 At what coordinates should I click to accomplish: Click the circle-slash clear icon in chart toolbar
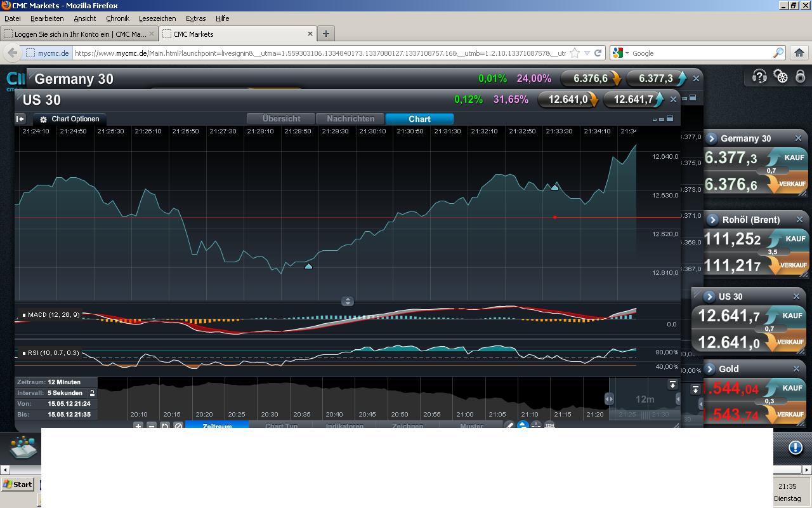pyautogui.click(x=178, y=426)
